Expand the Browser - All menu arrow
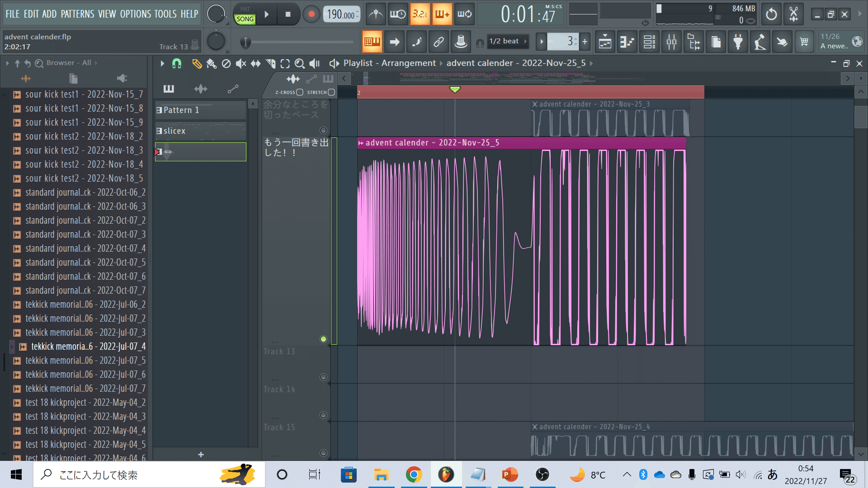Image resolution: width=868 pixels, height=488 pixels. point(96,63)
